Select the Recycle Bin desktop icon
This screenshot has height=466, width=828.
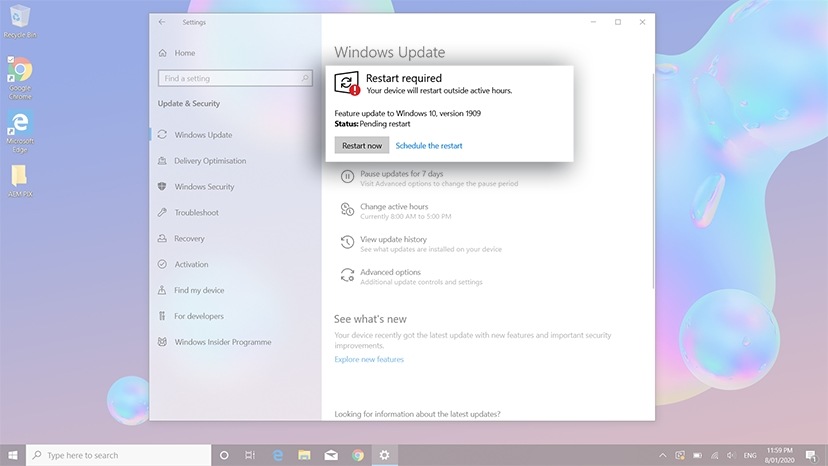click(x=20, y=21)
